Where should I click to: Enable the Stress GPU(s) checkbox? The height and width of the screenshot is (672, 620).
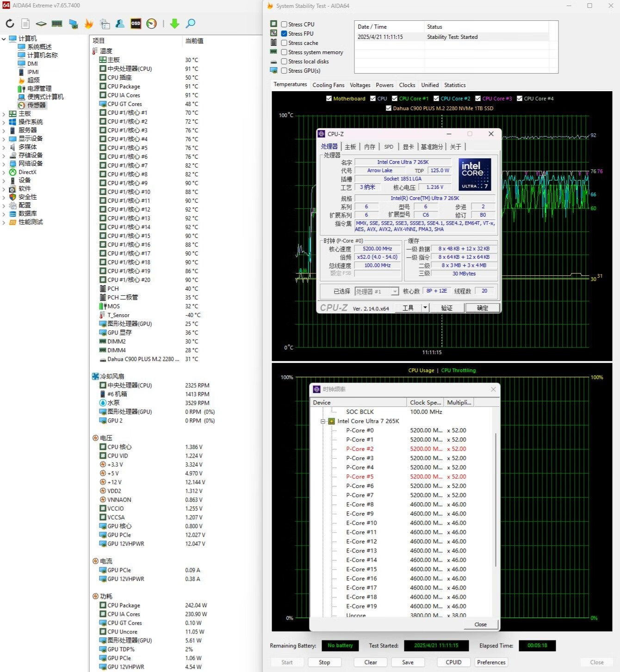click(x=284, y=71)
